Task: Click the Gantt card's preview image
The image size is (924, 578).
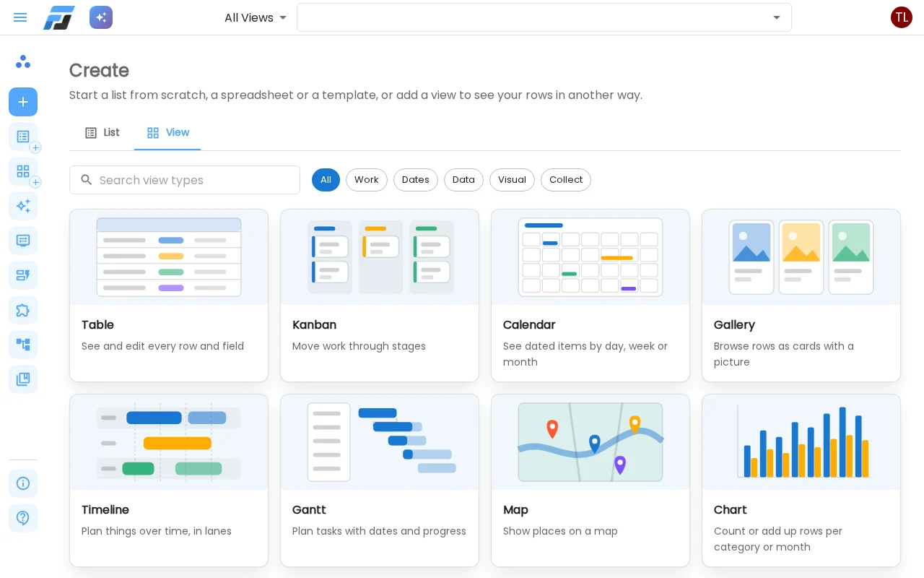Action: [380, 442]
